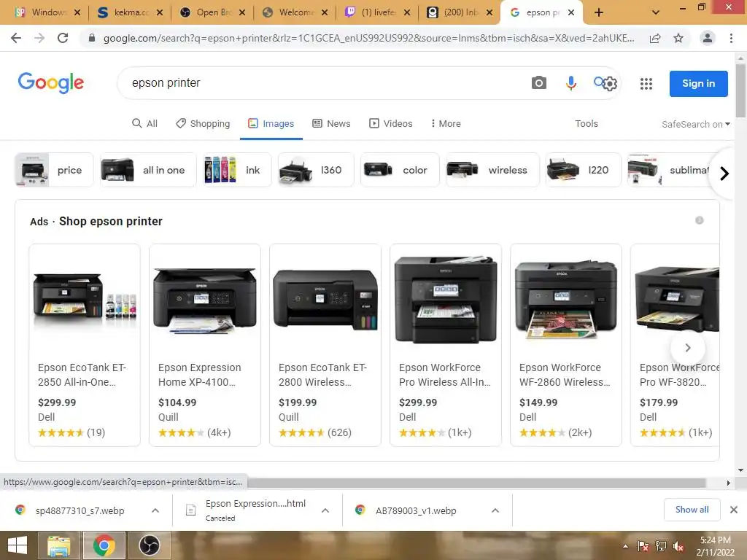This screenshot has height=560, width=747.
Task: Open options for AB789003_v1.webp download
Action: tap(495, 510)
